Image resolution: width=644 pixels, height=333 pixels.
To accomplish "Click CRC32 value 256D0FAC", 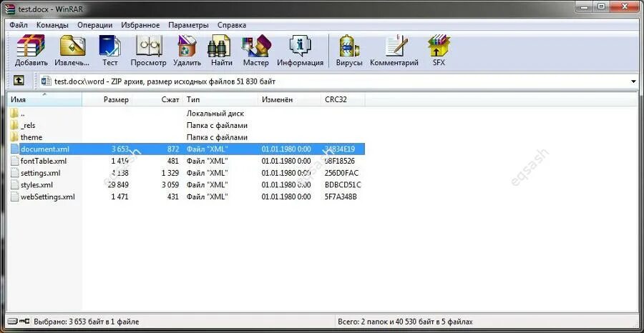I will pos(341,173).
